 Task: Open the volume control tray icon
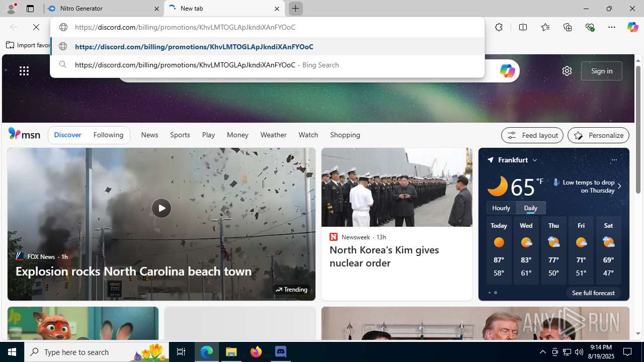click(579, 352)
